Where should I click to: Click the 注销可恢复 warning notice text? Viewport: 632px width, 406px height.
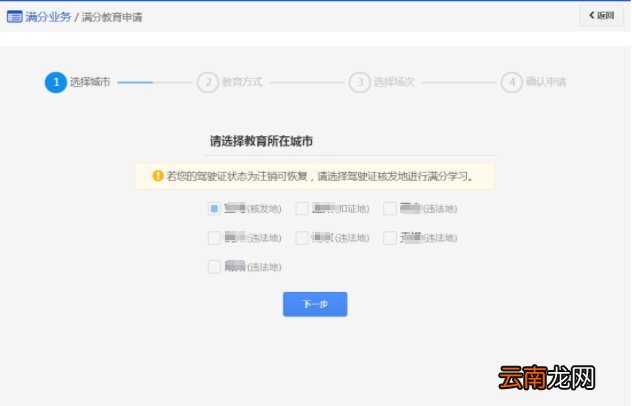[320, 176]
